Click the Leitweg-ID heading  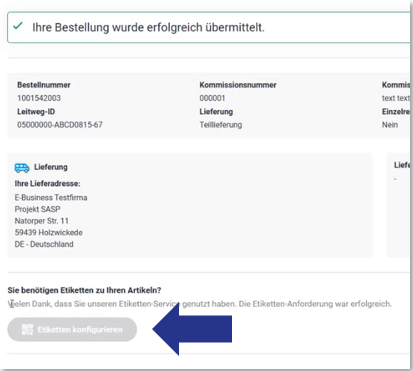click(36, 112)
